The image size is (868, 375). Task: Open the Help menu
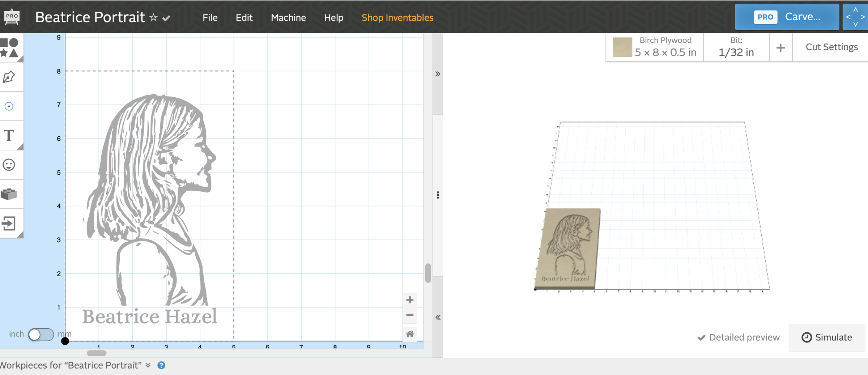click(x=333, y=17)
